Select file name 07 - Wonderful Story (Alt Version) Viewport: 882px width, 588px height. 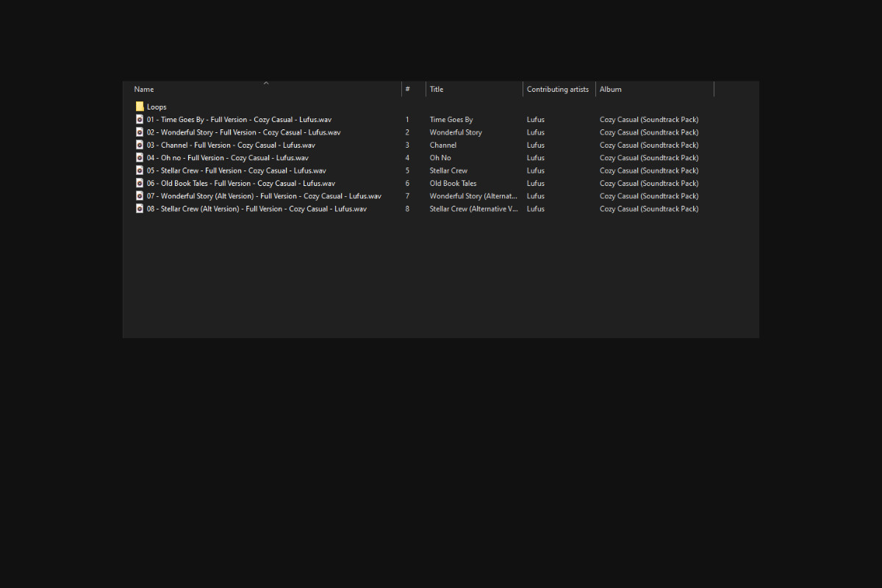tap(264, 196)
